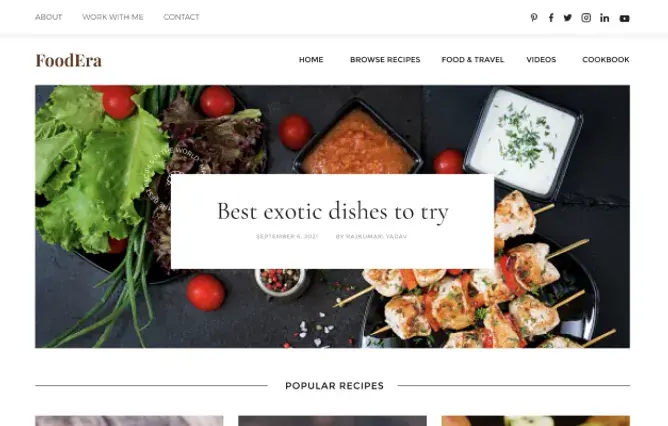Screen dimensions: 668x426
Task: Open the Facebook social icon
Action: click(551, 17)
